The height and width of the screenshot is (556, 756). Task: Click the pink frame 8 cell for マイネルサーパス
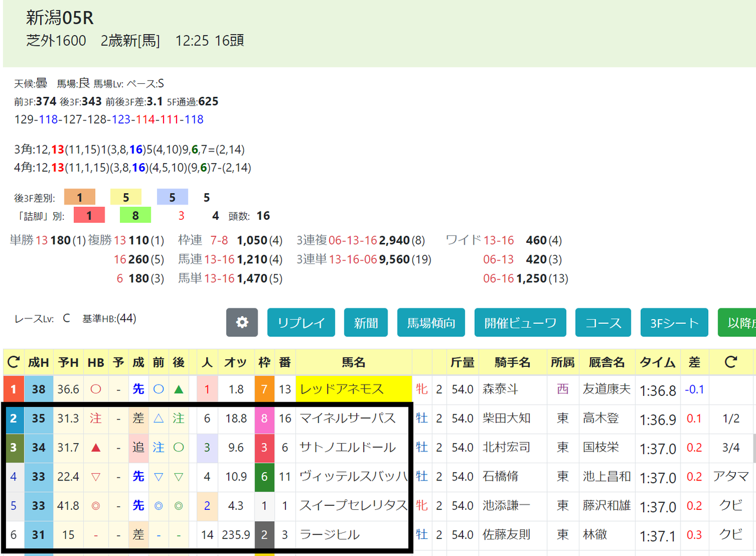pyautogui.click(x=264, y=418)
